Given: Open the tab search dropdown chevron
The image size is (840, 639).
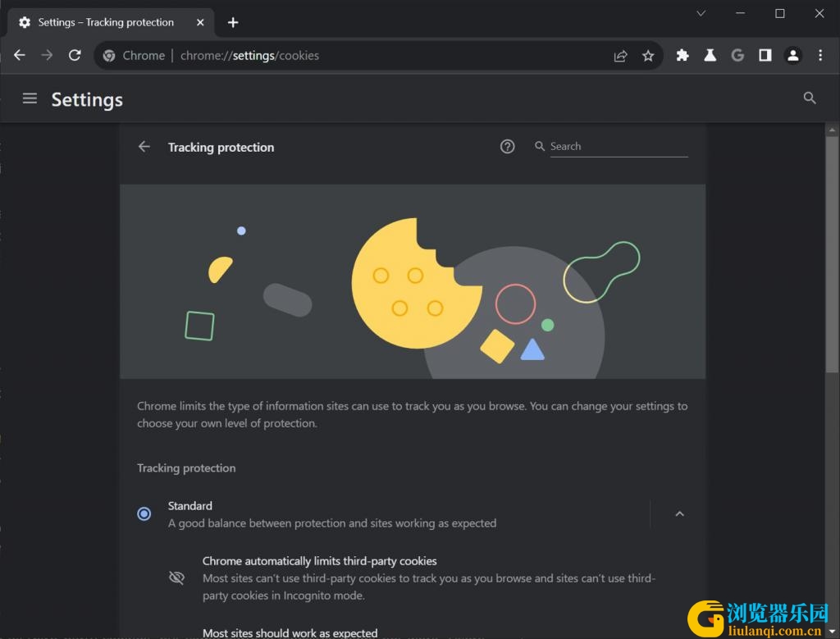Looking at the screenshot, I should [x=701, y=13].
